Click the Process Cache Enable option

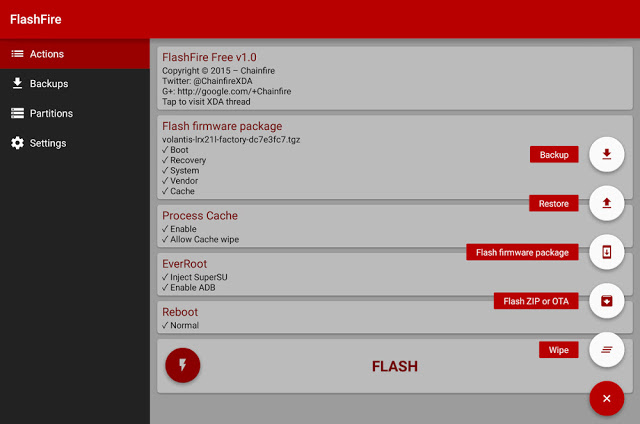(x=179, y=229)
